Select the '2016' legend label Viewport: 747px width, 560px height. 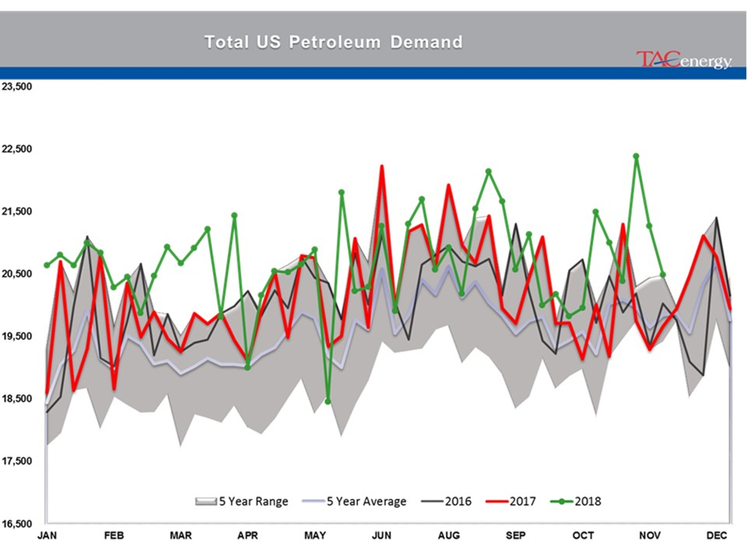(458, 501)
